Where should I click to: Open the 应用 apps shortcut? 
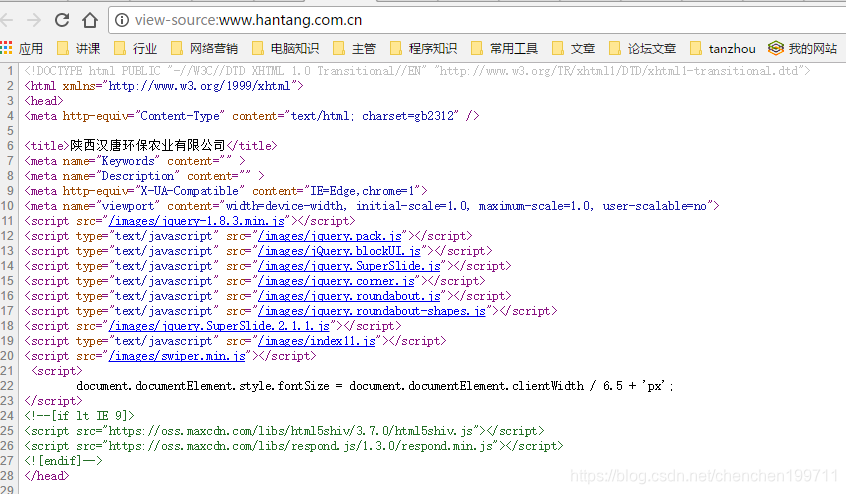[22, 49]
